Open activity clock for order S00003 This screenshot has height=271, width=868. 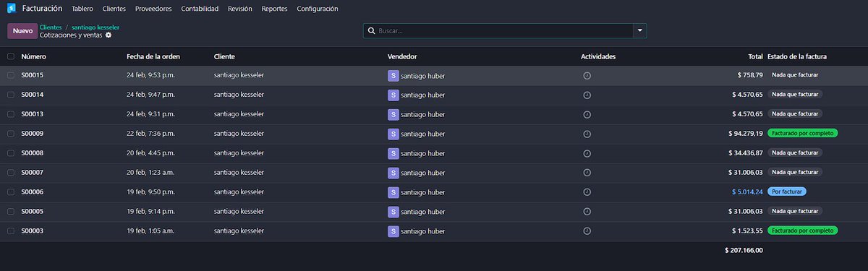(x=587, y=231)
